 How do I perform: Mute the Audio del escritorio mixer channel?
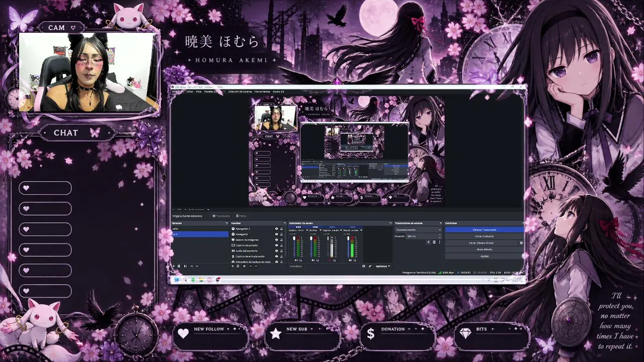[297, 260]
